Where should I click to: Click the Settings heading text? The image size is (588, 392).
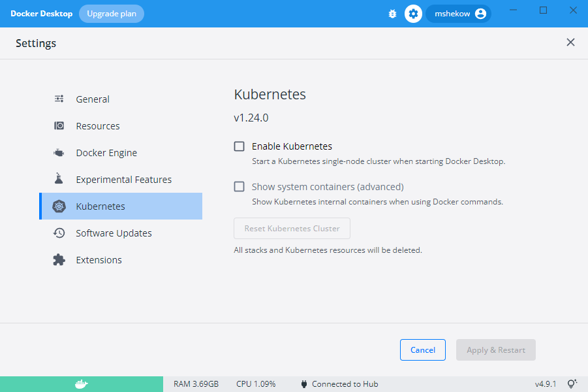point(36,43)
